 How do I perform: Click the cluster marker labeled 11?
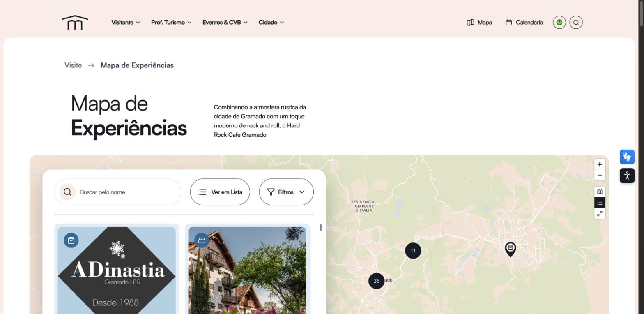pyautogui.click(x=413, y=251)
